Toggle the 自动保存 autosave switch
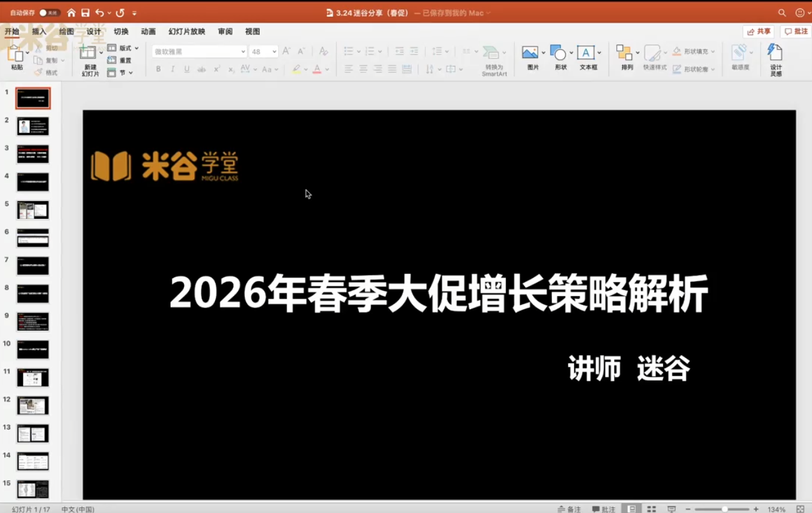Viewport: 812px width, 513px height. [x=49, y=13]
